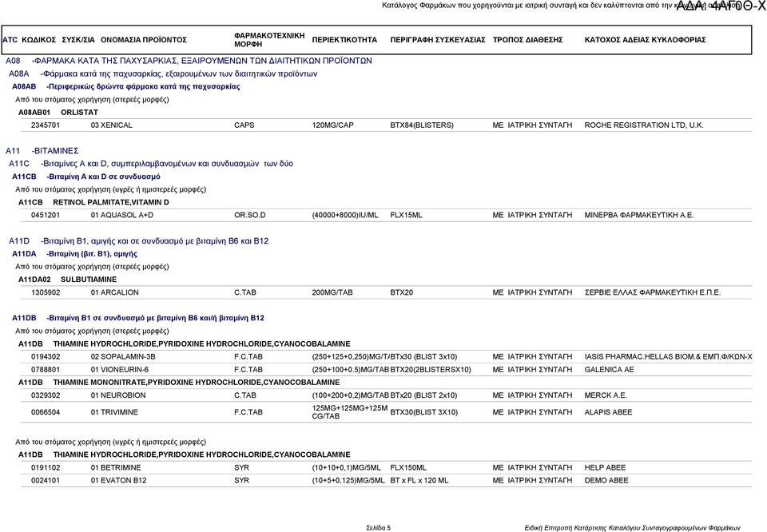Click IASIS PHARMAC.HELLAS holder name

pyautogui.click(x=668, y=357)
